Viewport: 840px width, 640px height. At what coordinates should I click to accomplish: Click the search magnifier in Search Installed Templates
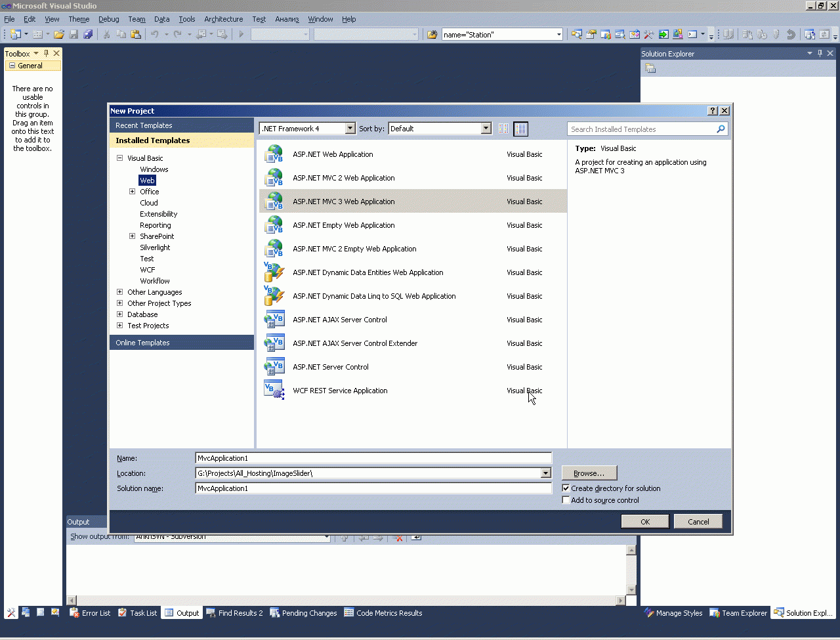tap(721, 129)
